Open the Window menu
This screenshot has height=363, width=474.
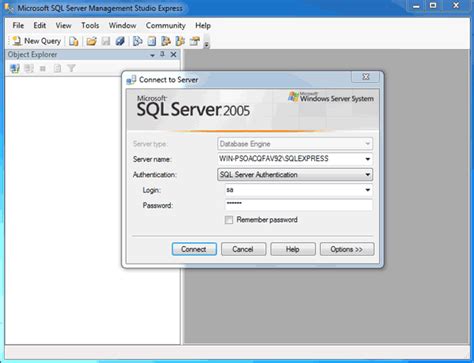122,25
